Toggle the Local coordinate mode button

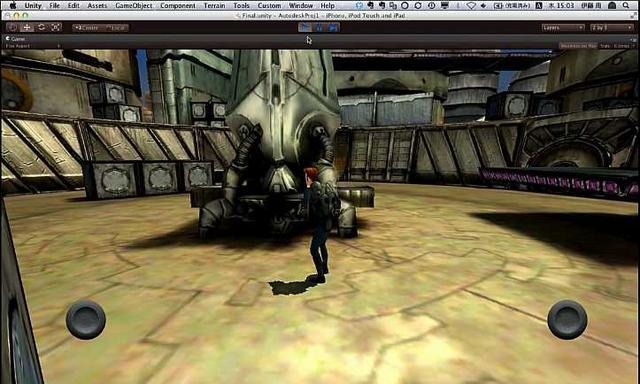coord(116,28)
